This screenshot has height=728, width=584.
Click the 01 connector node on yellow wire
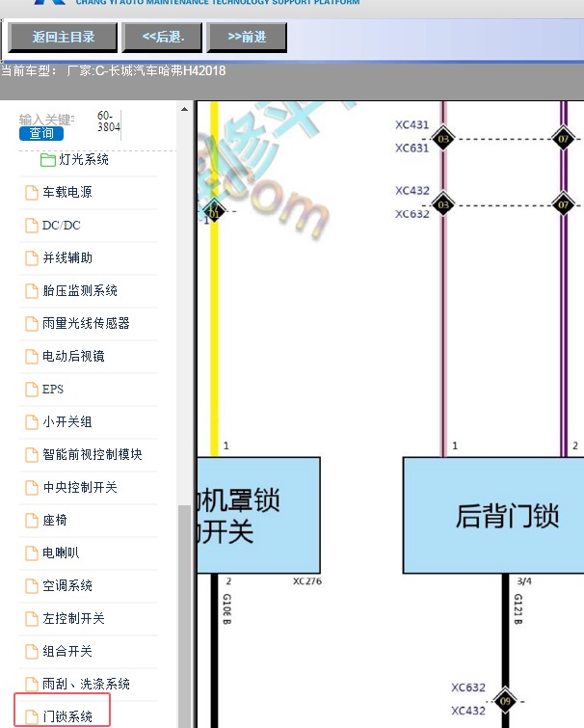pos(214,211)
